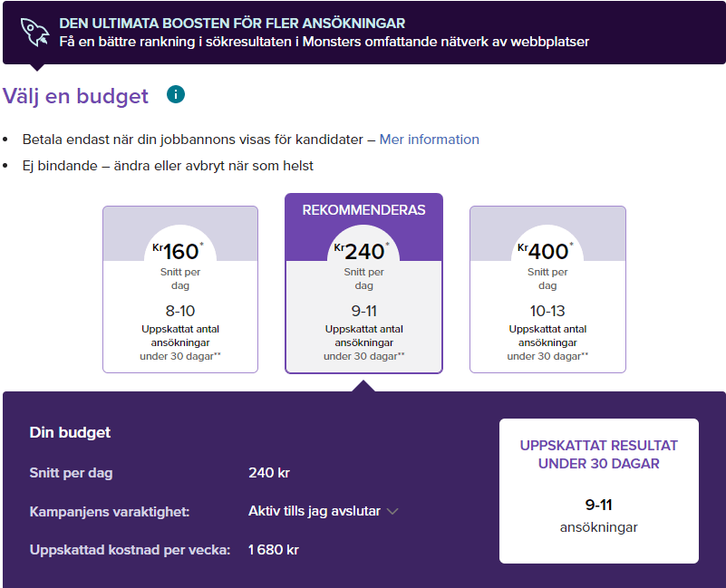Click the 8-10 estimated applications text

click(180, 311)
